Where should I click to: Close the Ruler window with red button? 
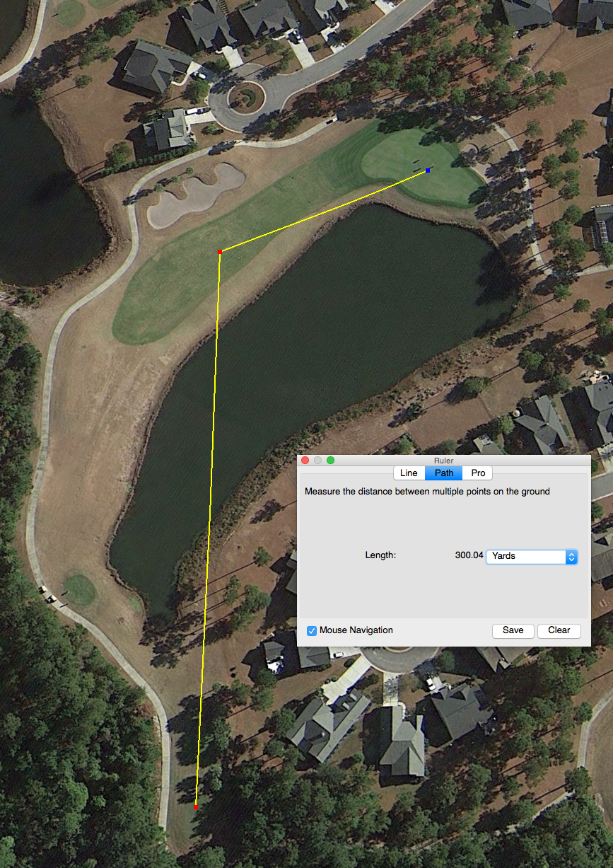click(x=305, y=461)
